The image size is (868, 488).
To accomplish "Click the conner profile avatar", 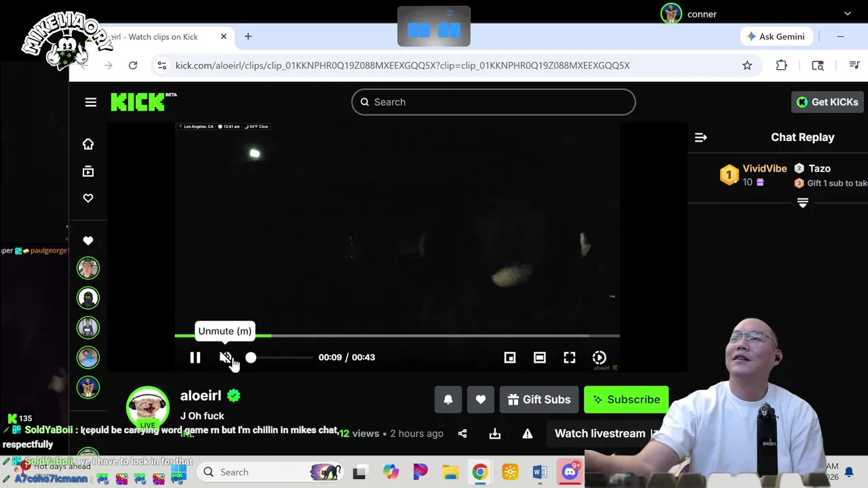I will 671,14.
